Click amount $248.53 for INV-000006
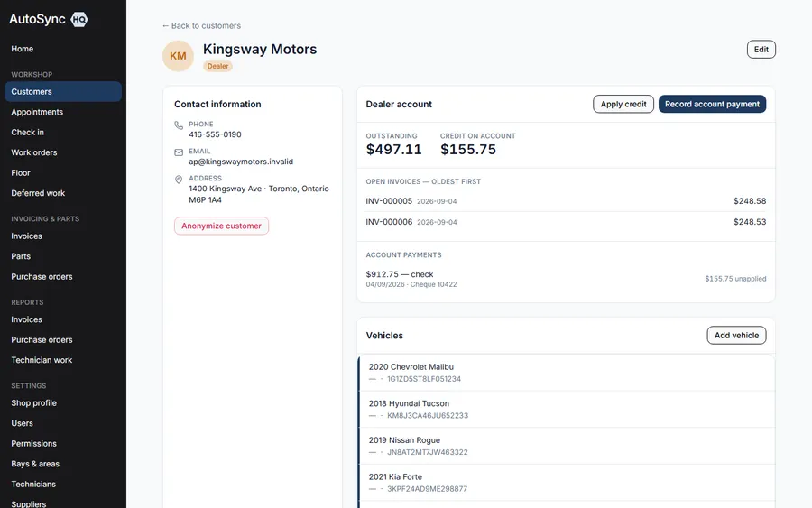This screenshot has height=508, width=812. pyautogui.click(x=750, y=222)
